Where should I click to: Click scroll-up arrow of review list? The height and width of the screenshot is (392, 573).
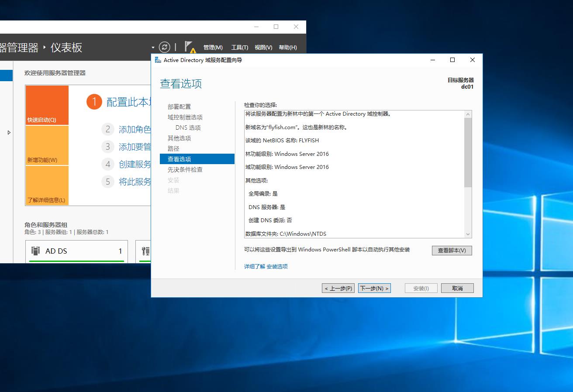468,114
